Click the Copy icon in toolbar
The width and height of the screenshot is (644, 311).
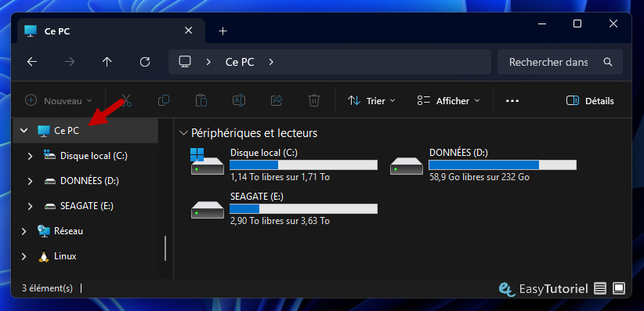[164, 100]
